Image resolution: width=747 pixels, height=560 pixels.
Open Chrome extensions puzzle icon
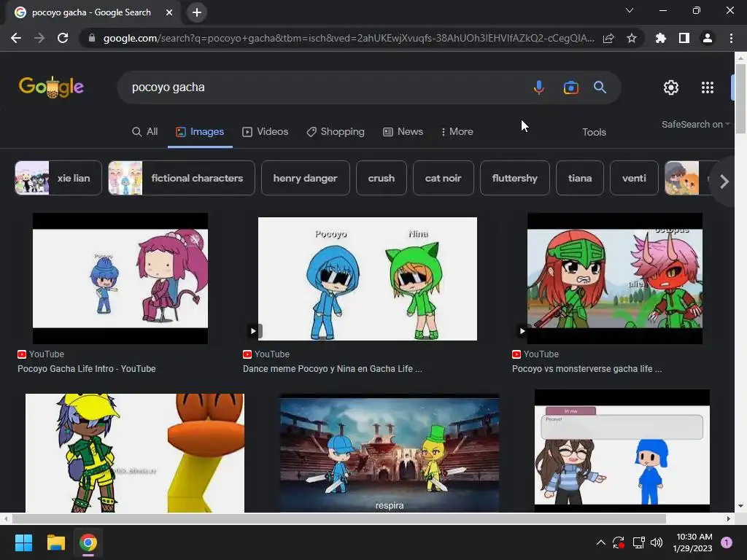[660, 38]
